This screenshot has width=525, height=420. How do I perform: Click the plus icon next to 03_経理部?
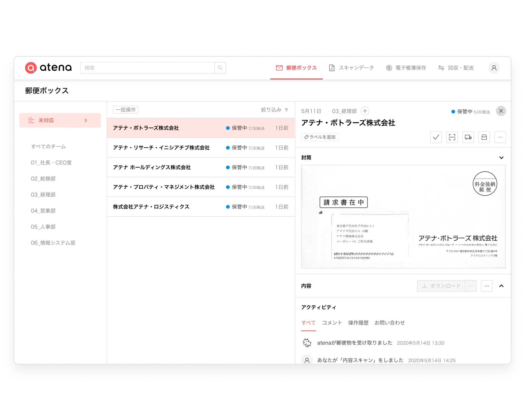tap(365, 111)
